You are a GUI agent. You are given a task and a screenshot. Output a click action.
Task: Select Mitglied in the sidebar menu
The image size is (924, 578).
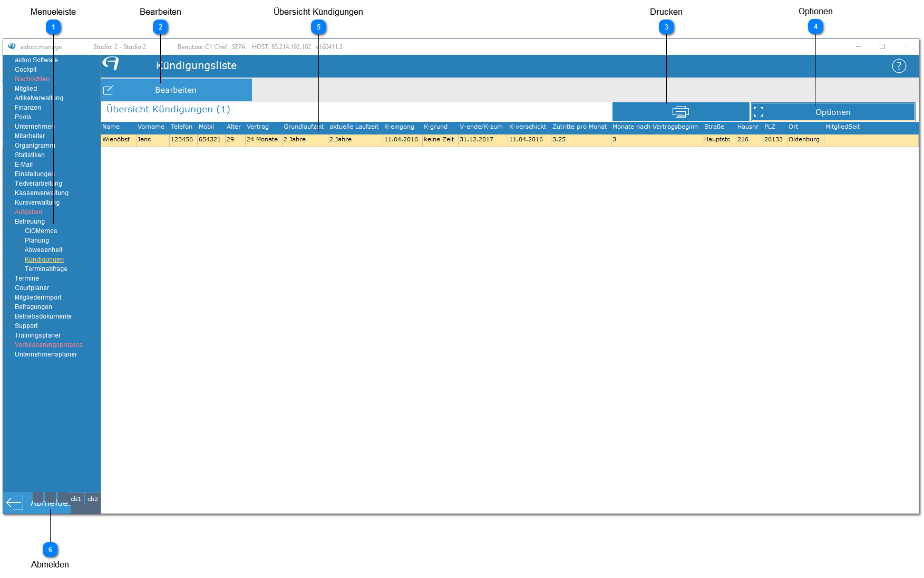pyautogui.click(x=26, y=89)
